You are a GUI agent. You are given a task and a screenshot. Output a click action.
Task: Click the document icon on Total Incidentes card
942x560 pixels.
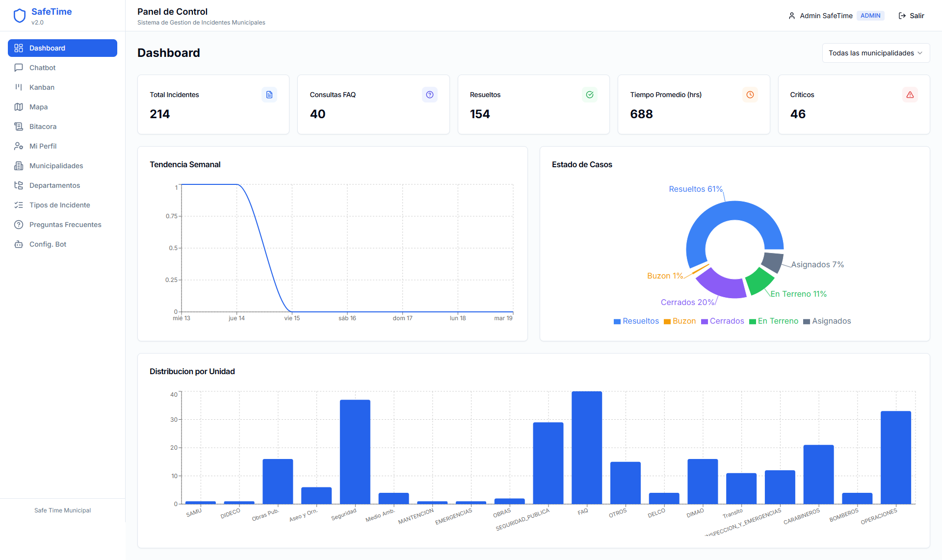coord(269,95)
